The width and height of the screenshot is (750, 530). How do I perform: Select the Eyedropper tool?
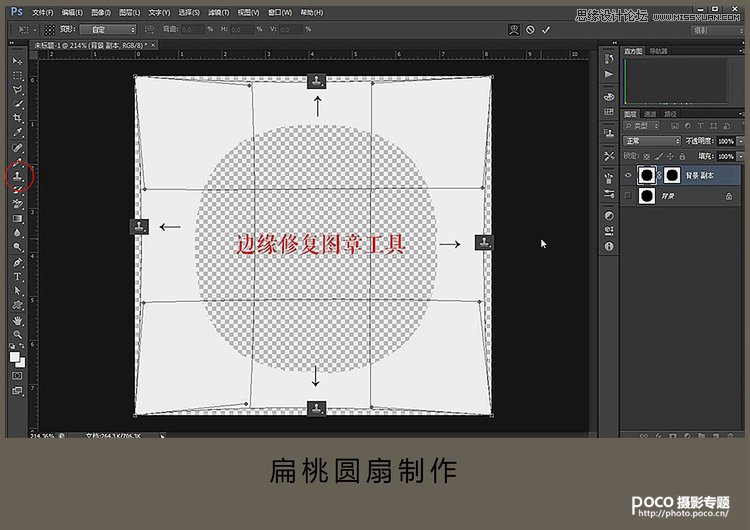point(17,132)
